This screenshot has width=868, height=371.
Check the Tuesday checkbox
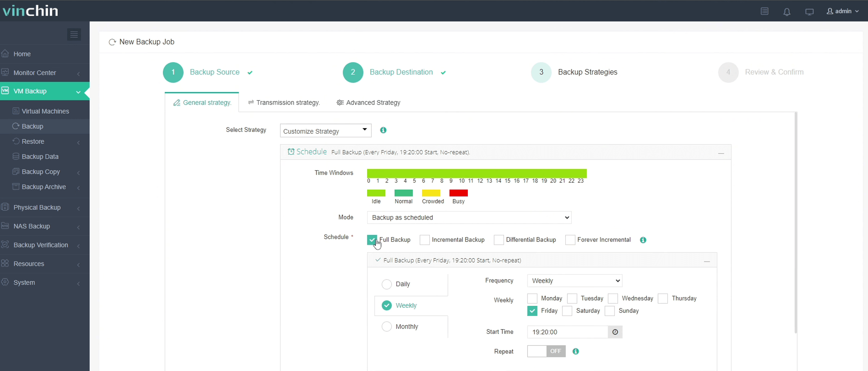572,299
